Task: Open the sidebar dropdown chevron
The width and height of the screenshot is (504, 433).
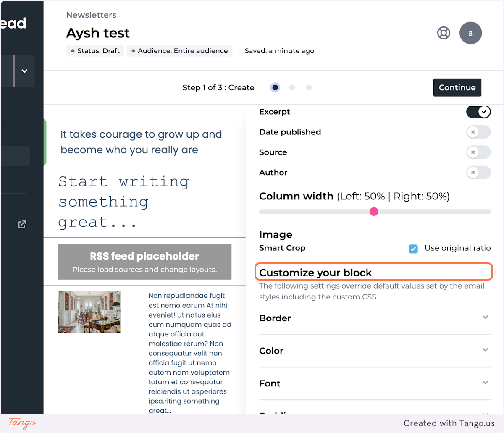Action: click(x=24, y=71)
